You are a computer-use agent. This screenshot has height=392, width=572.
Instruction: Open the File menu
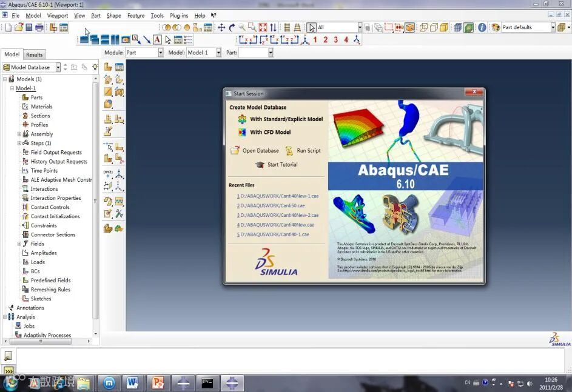point(16,16)
